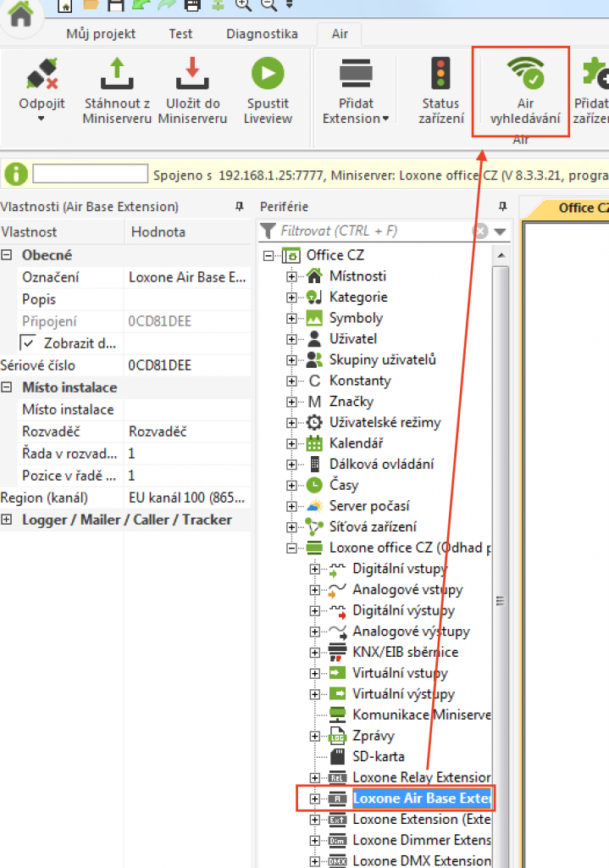Toggle the Zobrazit checkbox in properties
Viewport: 609px width, 868px height.
point(28,343)
